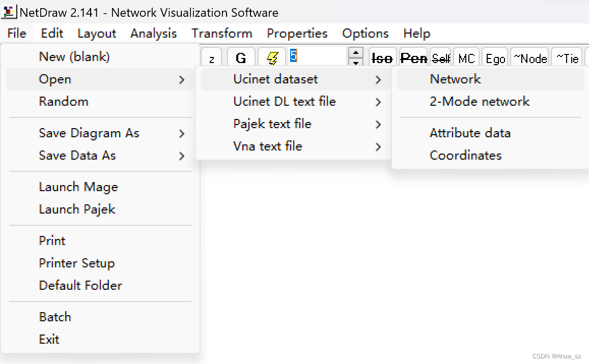Toggle the Pen pendants button
Screen dimensions: 589x364
(x=413, y=58)
